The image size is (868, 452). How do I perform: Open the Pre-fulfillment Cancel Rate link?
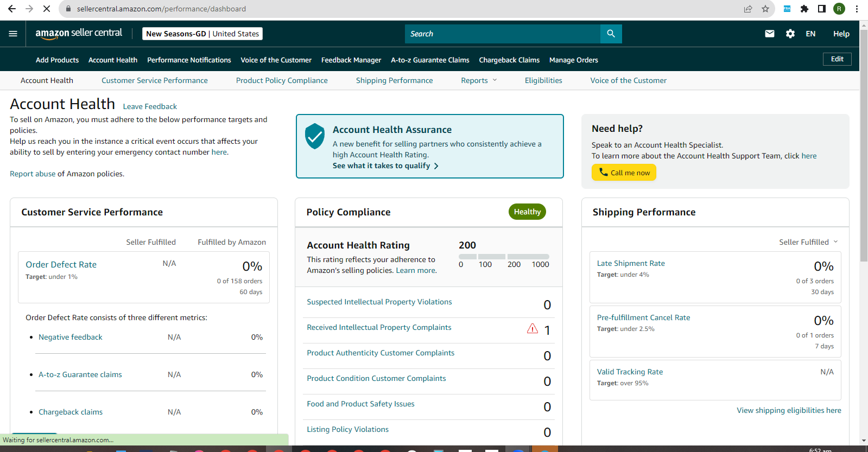(644, 317)
